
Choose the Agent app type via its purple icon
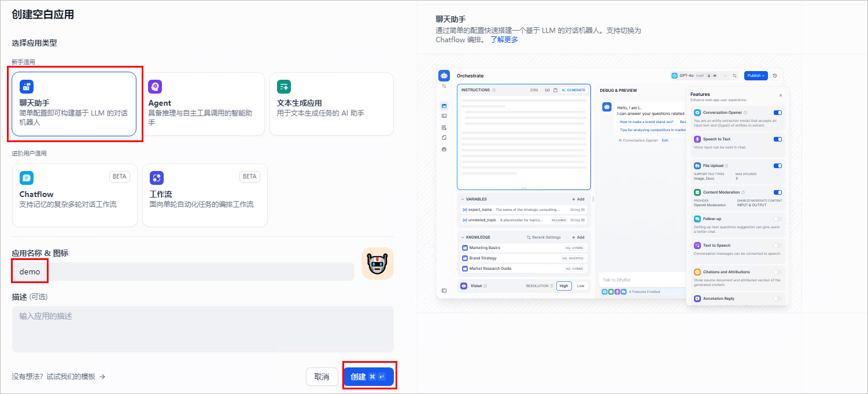(x=155, y=87)
